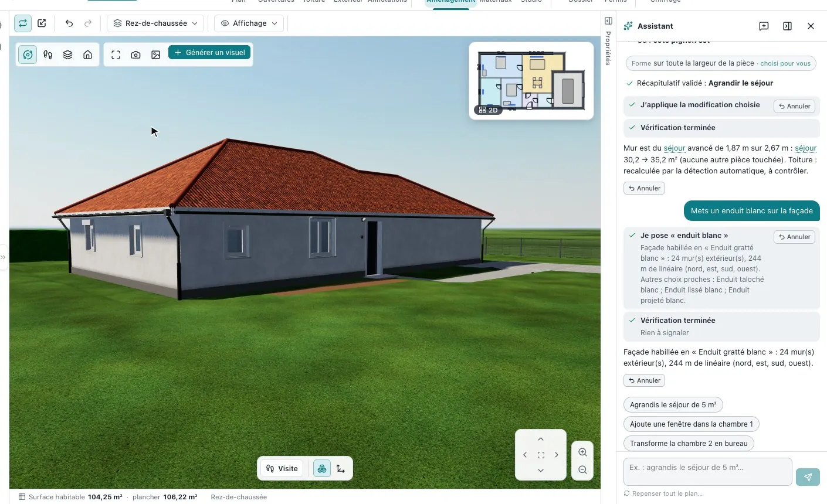Click the Générer un visuel button
827x504 pixels.
(209, 52)
